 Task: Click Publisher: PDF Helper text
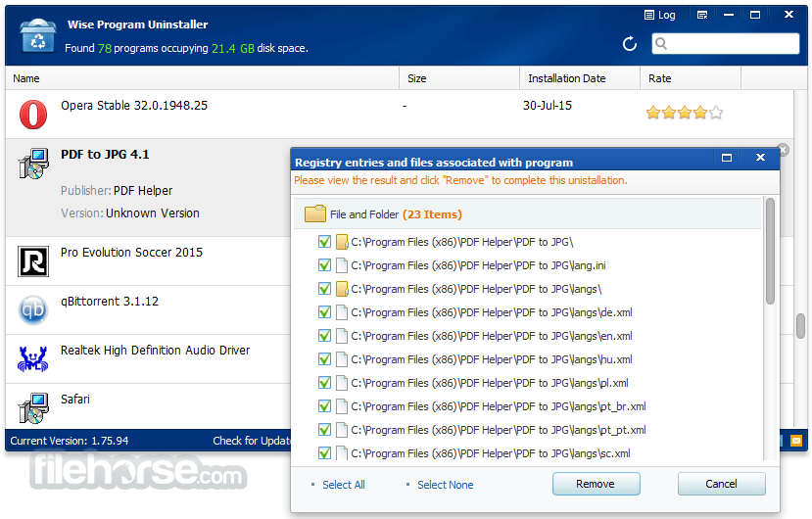117,191
